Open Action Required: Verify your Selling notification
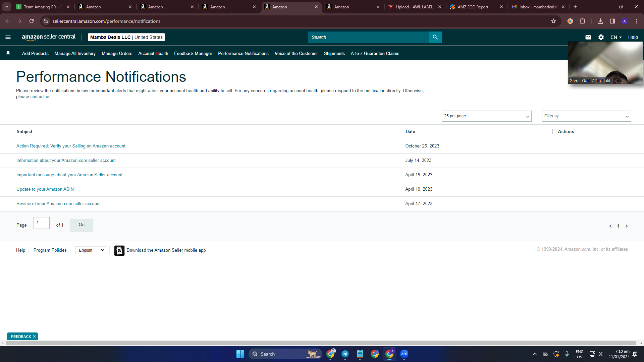 pos(71,146)
